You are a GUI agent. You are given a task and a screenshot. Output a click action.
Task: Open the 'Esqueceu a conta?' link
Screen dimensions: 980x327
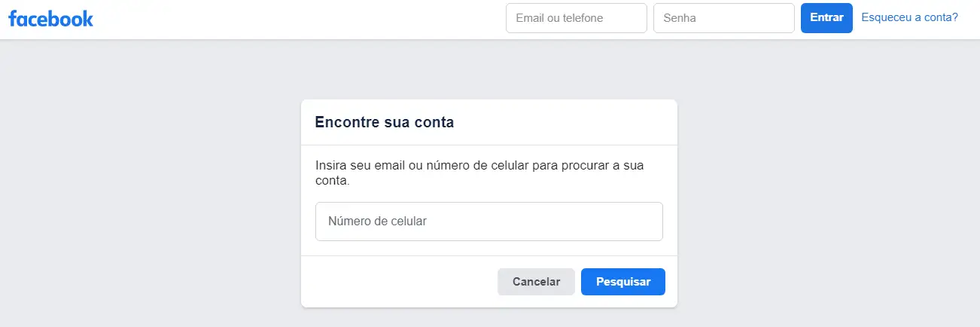pyautogui.click(x=909, y=17)
